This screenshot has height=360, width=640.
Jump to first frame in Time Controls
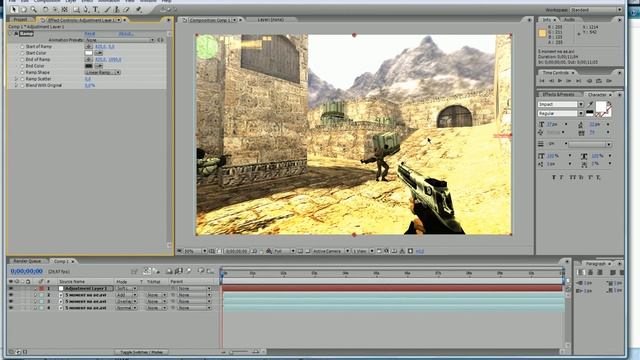point(542,81)
